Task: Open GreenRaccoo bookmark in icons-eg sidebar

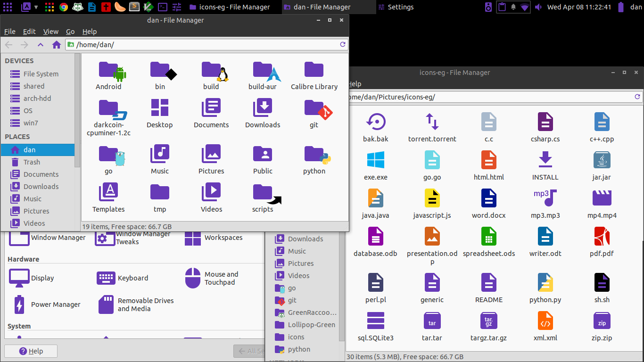Action: click(x=305, y=313)
